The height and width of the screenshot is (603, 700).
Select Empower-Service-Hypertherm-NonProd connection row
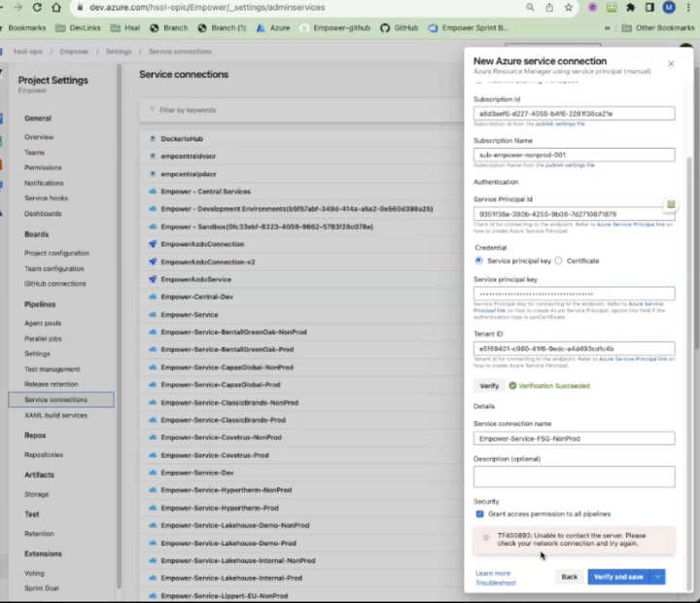[x=301, y=490]
